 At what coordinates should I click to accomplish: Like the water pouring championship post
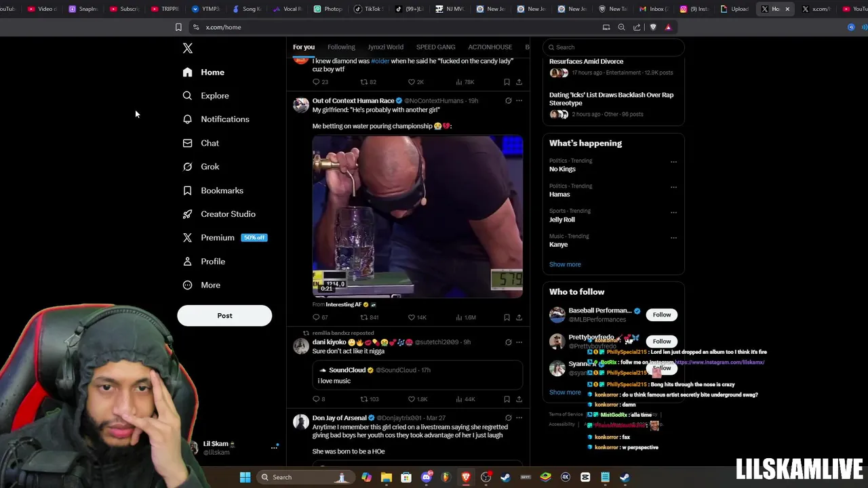(417, 317)
